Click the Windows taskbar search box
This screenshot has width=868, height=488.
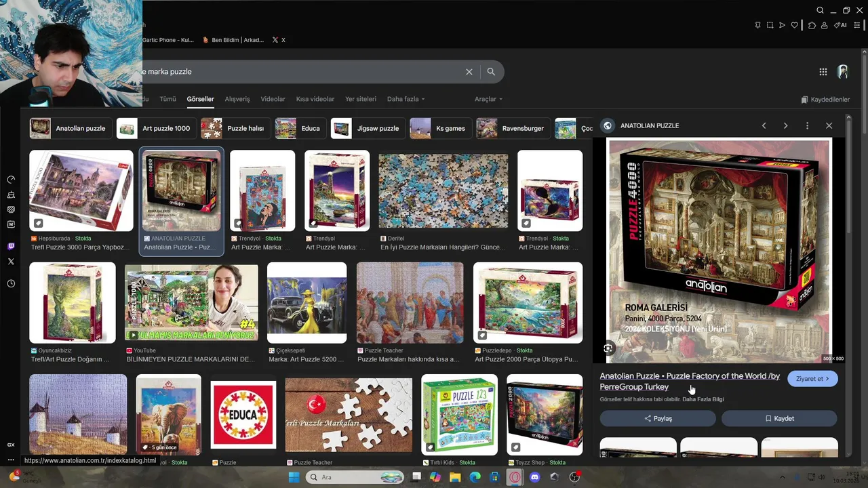355,477
